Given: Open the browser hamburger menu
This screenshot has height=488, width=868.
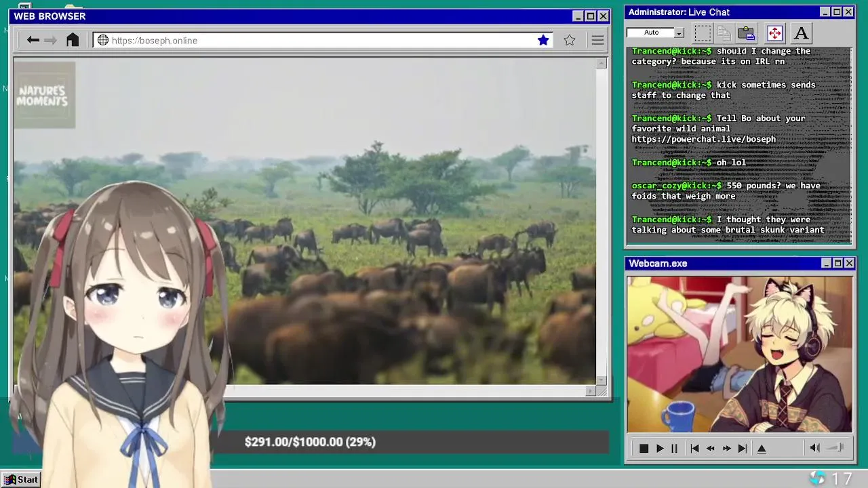Looking at the screenshot, I should (x=597, y=41).
